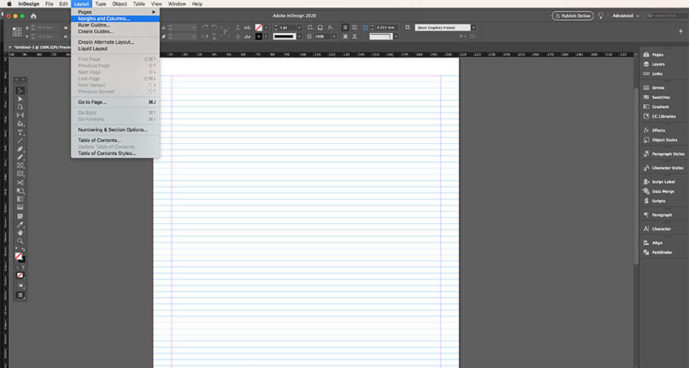Select the Zoom tool in toolbox

[20, 241]
